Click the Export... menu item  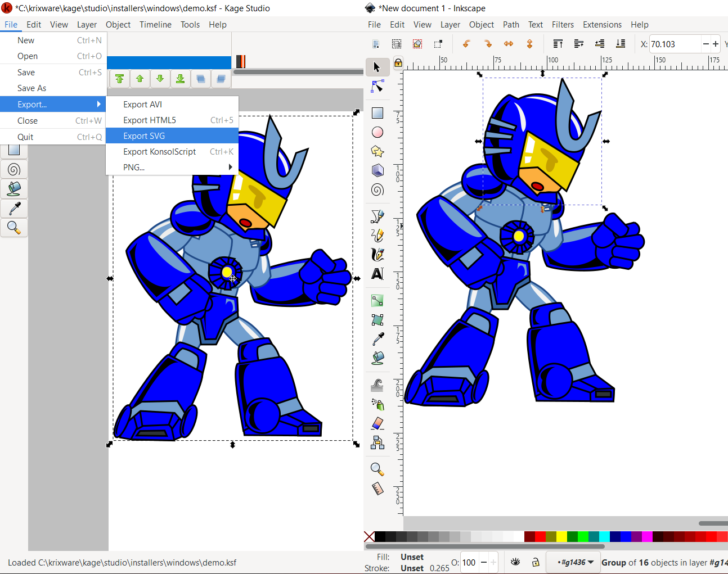tap(53, 104)
